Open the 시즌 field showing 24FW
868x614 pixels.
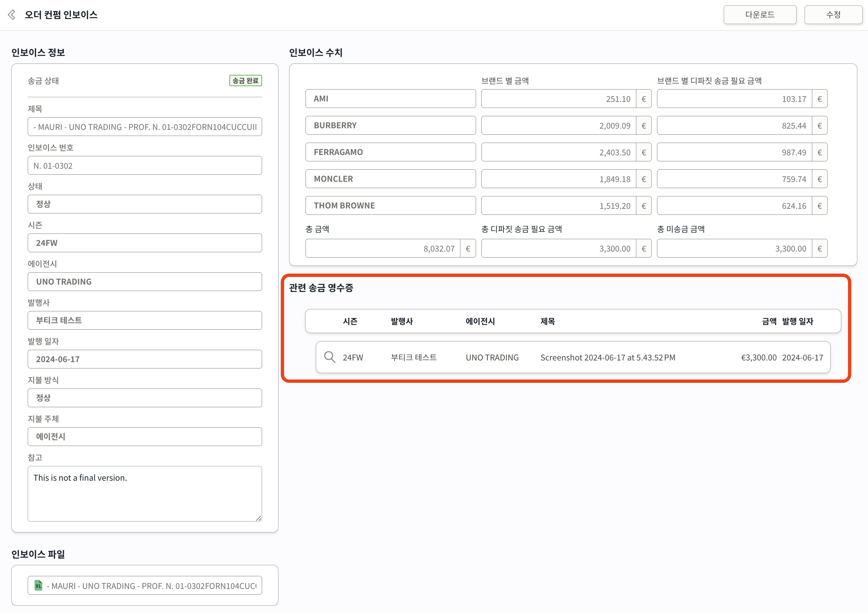click(x=145, y=243)
